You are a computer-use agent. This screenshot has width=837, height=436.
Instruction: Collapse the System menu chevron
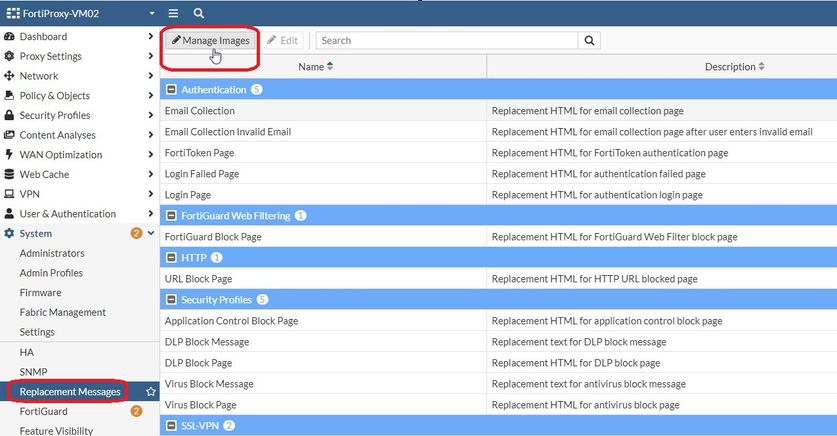151,233
